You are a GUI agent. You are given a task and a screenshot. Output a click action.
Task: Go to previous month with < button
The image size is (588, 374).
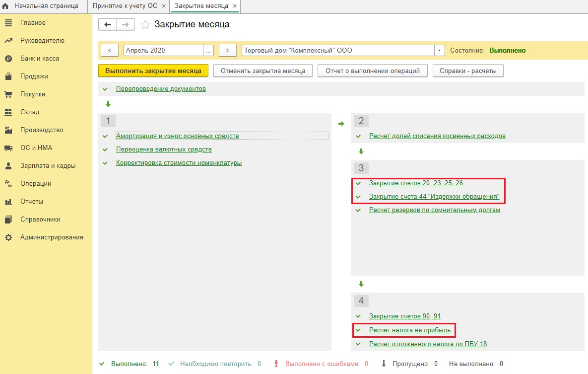pyautogui.click(x=110, y=50)
